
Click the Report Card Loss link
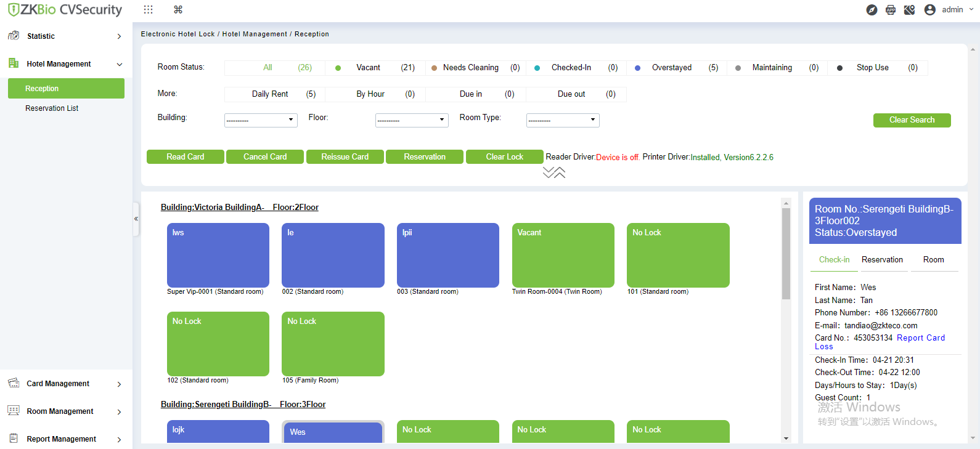(880, 342)
